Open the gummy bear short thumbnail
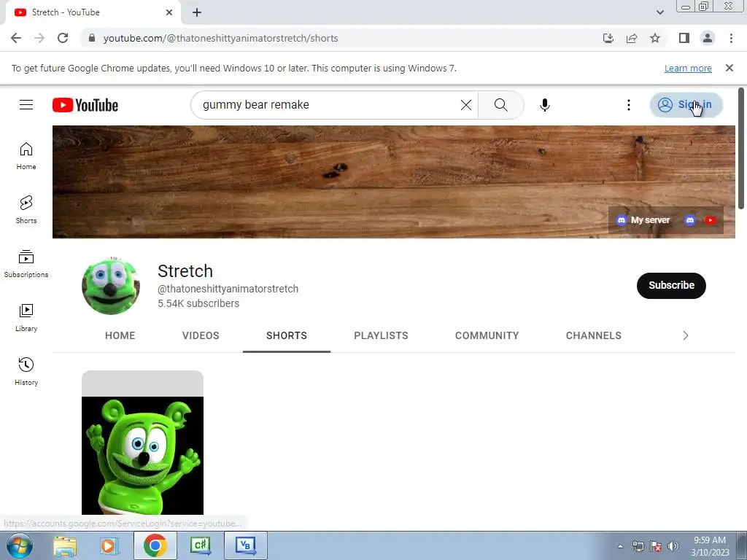The image size is (747, 560). [142, 443]
